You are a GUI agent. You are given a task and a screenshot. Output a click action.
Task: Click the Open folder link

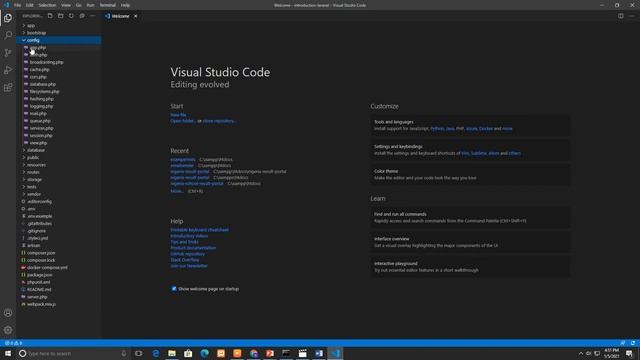[x=182, y=121]
